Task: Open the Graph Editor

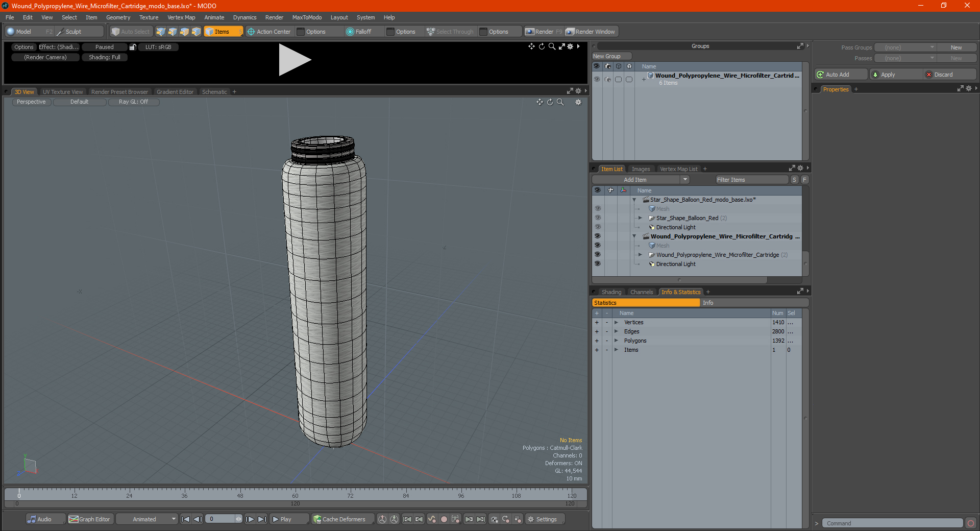Action: [90, 519]
